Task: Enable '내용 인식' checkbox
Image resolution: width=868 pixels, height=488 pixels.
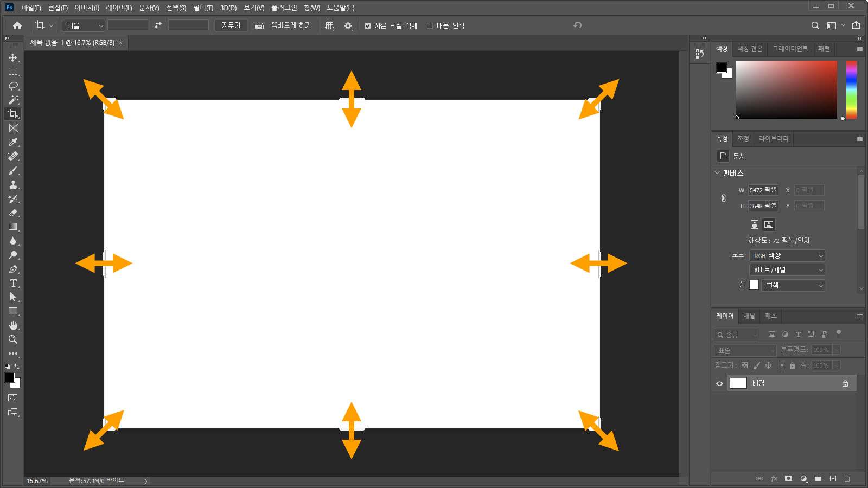Action: tap(430, 26)
